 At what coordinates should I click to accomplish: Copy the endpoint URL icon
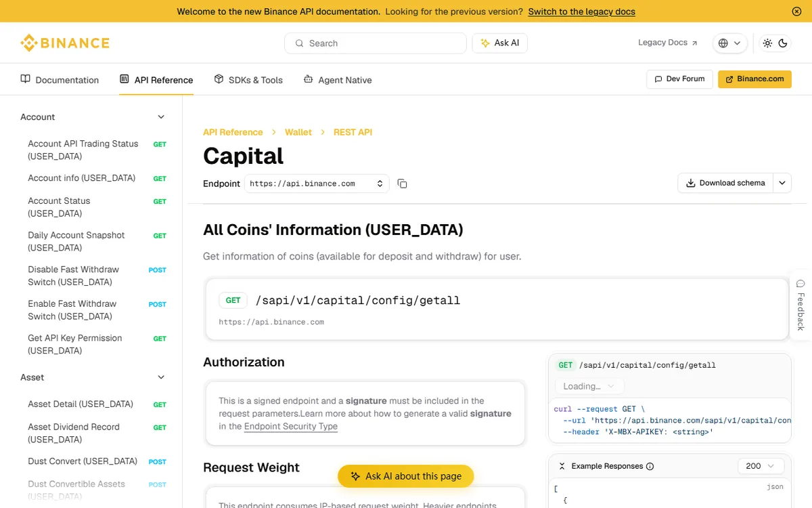click(x=402, y=184)
